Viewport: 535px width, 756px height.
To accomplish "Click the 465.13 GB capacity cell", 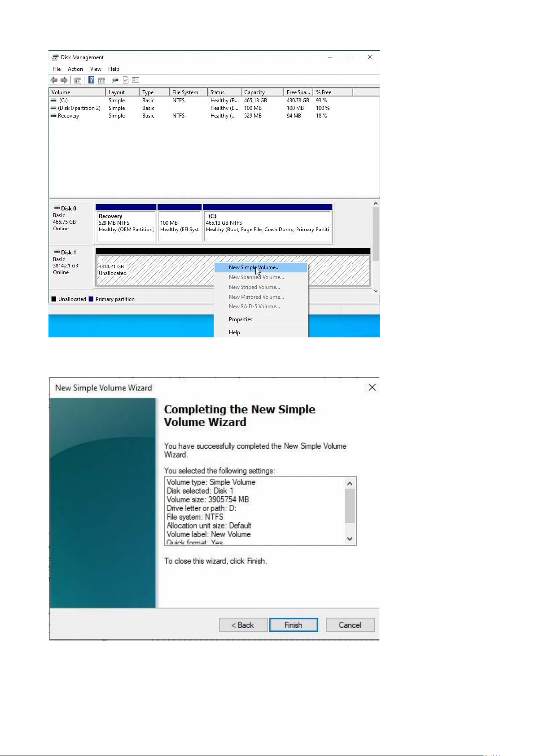I will point(255,101).
